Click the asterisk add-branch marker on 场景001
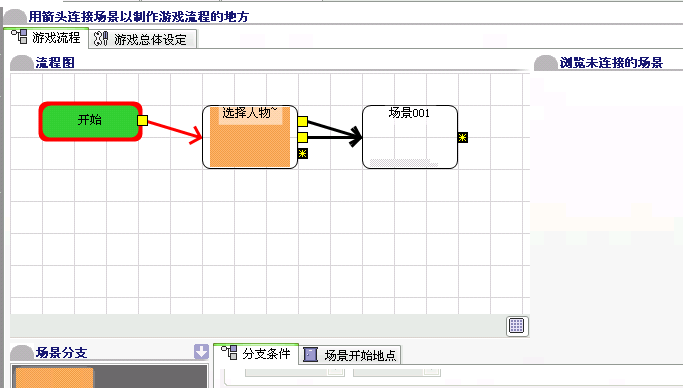 (463, 138)
